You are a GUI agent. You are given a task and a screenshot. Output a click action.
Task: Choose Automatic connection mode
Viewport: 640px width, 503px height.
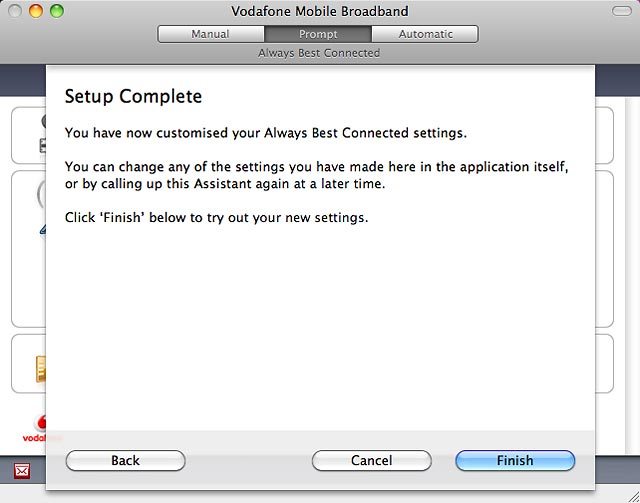425,34
